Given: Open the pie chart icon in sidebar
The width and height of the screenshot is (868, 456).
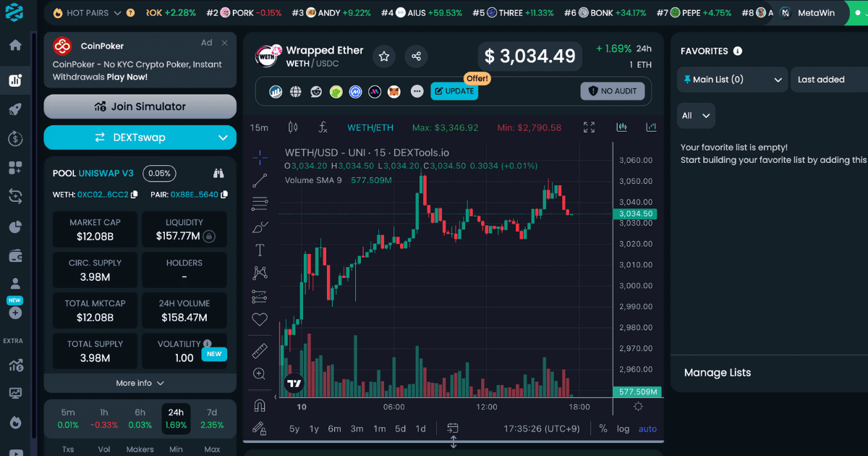Looking at the screenshot, I should coord(15,227).
